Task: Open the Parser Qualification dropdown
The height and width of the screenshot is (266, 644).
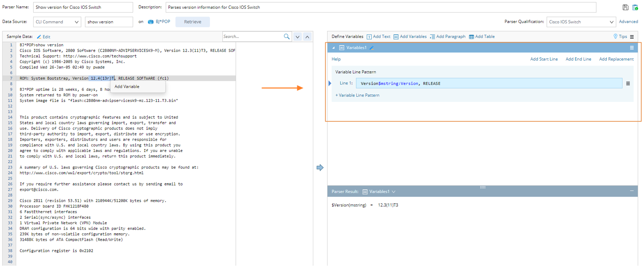Action: [x=581, y=22]
